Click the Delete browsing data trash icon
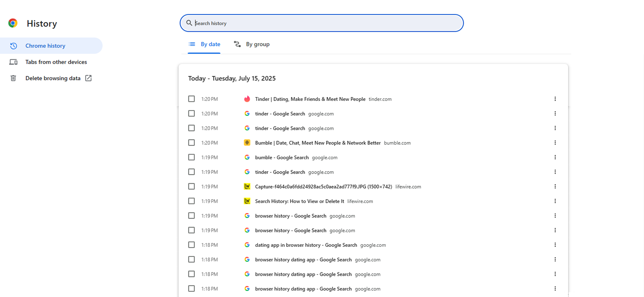This screenshot has height=297, width=644. pos(13,78)
